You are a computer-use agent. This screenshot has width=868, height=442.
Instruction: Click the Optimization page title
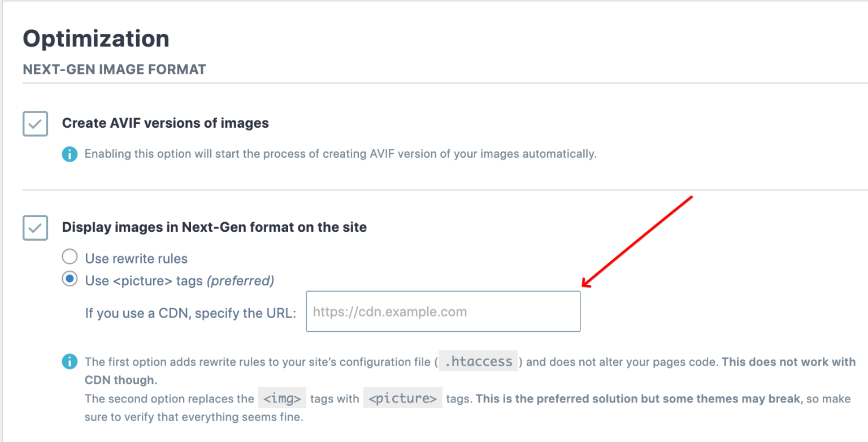pos(96,38)
